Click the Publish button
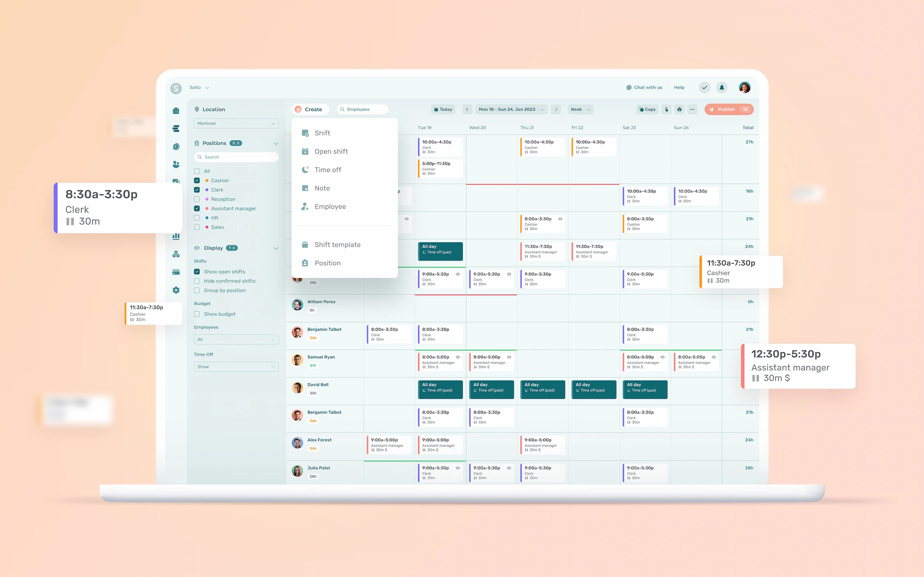The image size is (924, 577). pos(726,109)
